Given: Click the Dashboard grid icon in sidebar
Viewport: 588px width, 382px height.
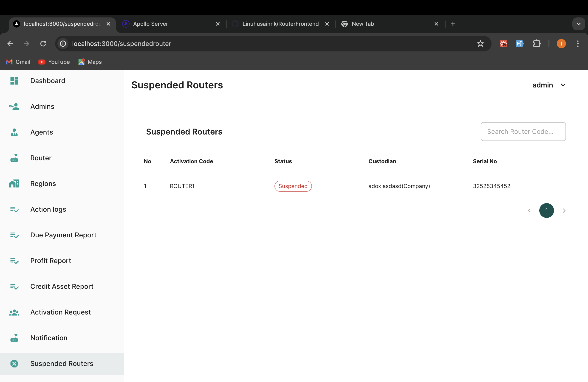Looking at the screenshot, I should (x=14, y=81).
